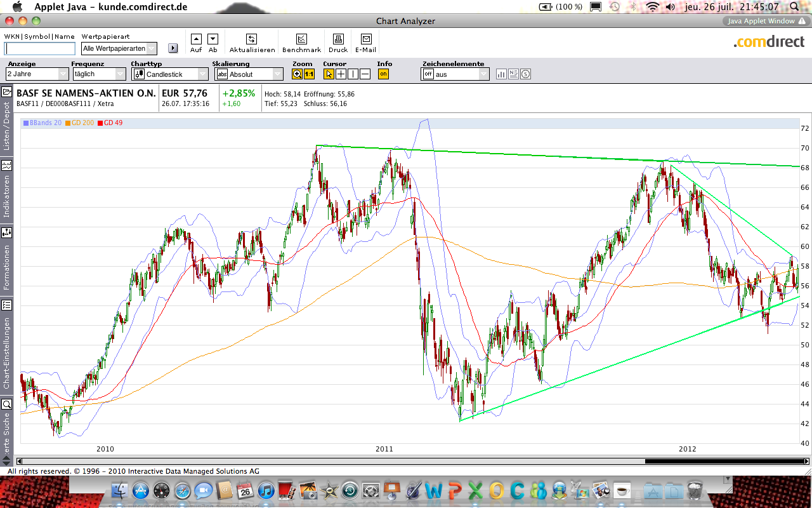The height and width of the screenshot is (508, 812).
Task: Open Safari from the Dock
Action: 182,490
